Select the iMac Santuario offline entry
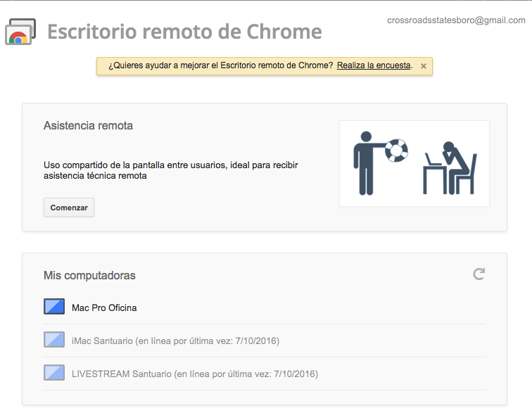532x413 pixels. click(x=175, y=341)
